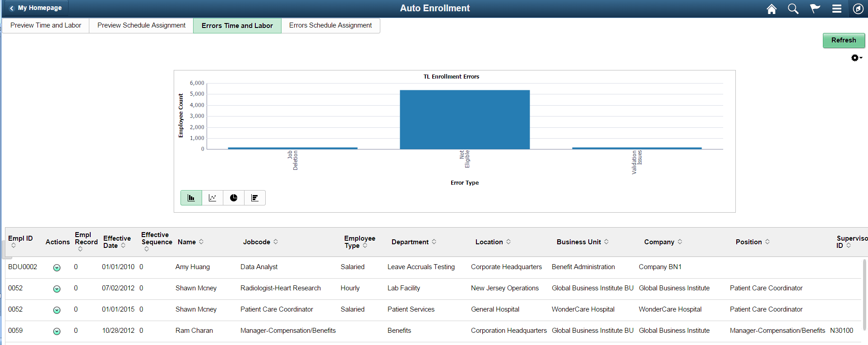The width and height of the screenshot is (868, 345).
Task: Sort table by Company column
Action: [x=663, y=242]
